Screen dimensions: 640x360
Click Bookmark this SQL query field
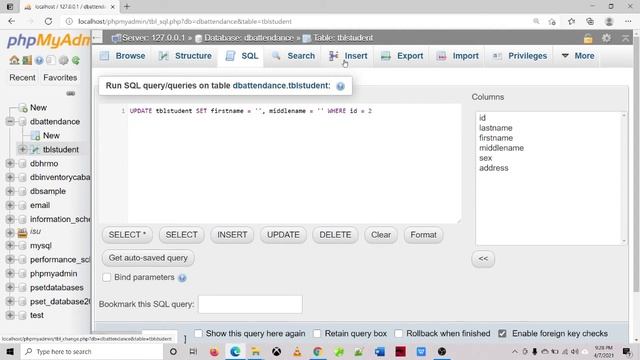pos(250,304)
